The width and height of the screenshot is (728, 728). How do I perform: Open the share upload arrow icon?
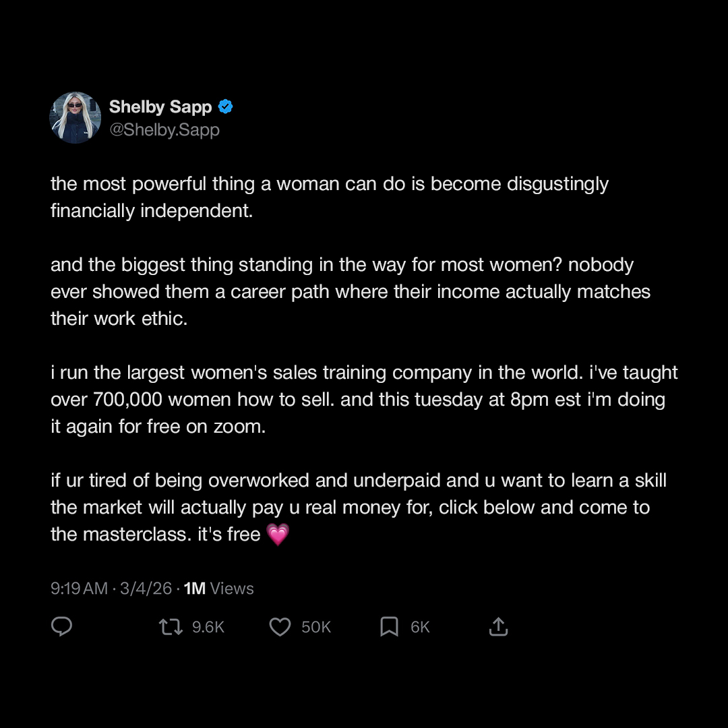(x=498, y=626)
